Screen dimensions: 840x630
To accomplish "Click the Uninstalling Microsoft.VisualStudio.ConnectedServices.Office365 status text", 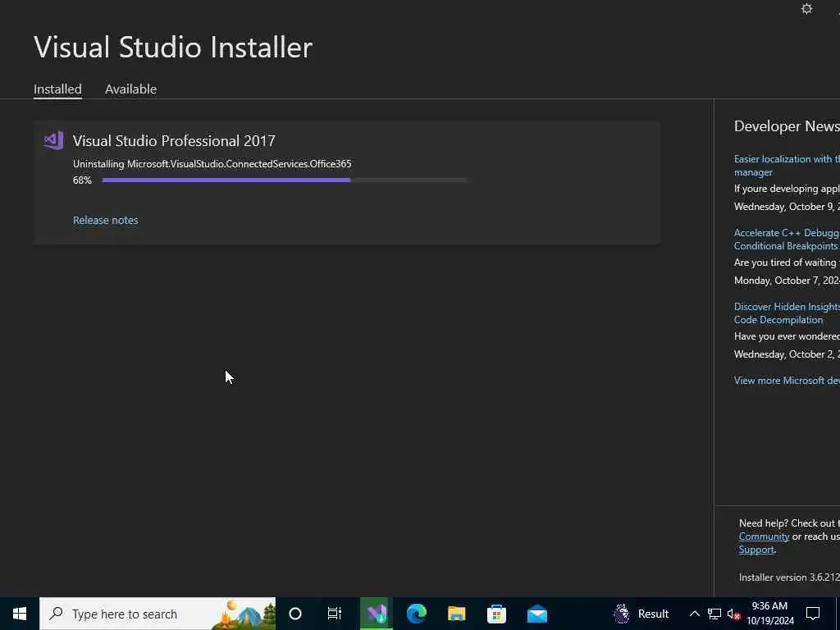I will tap(212, 164).
